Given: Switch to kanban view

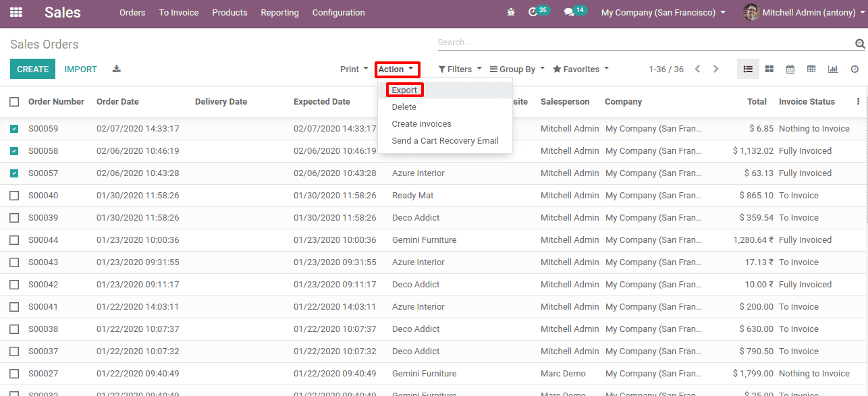Looking at the screenshot, I should (x=769, y=69).
